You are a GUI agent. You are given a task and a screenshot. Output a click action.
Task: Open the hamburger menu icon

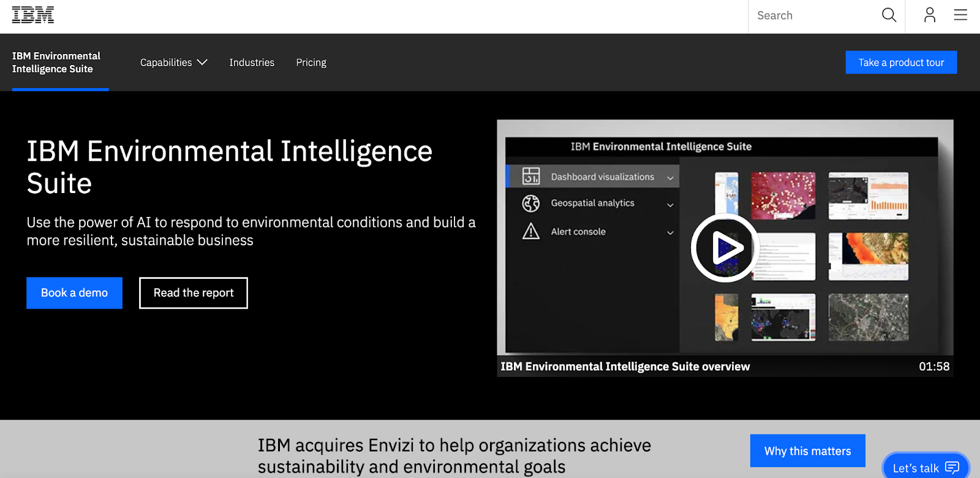(x=960, y=15)
